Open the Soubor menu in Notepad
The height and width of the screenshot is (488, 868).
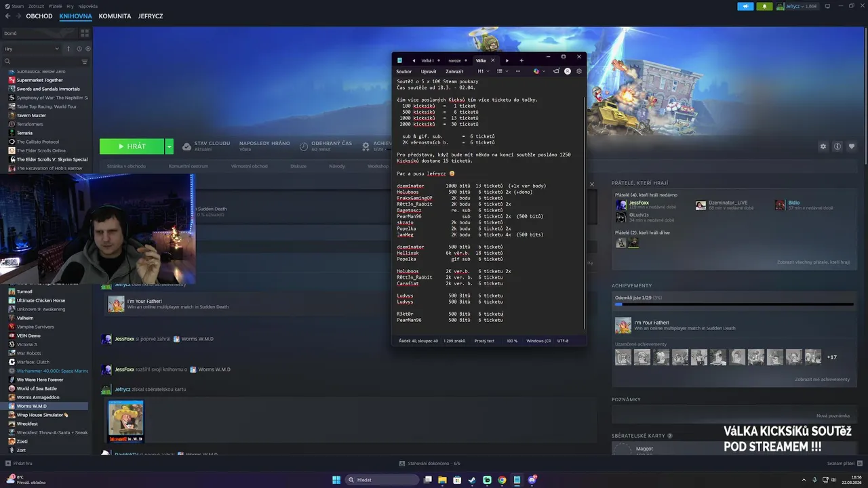pyautogui.click(x=404, y=71)
